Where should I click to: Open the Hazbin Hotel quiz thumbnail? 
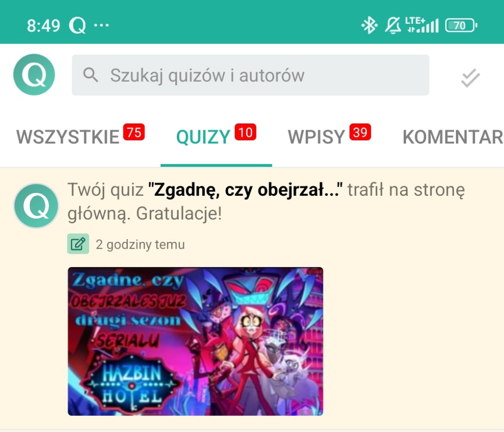point(195,341)
